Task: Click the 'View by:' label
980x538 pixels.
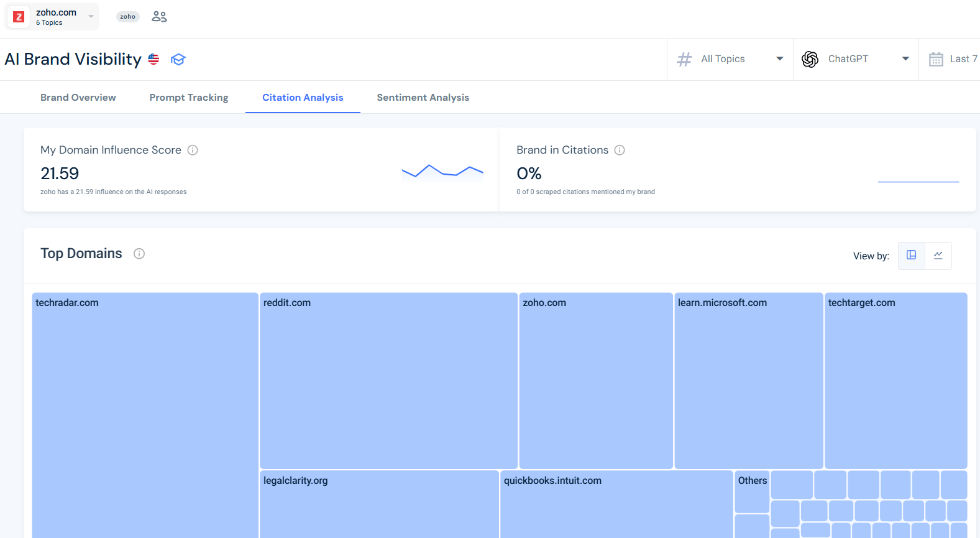Action: pyautogui.click(x=871, y=256)
